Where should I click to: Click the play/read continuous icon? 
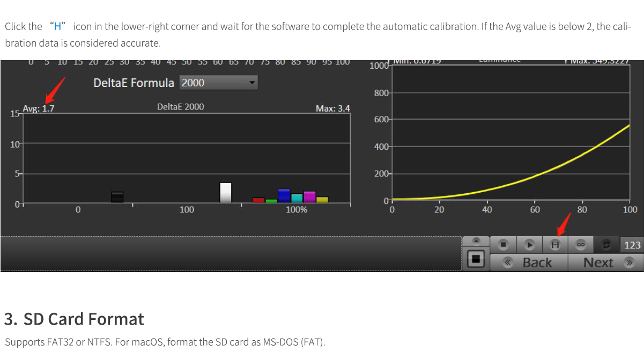point(529,244)
